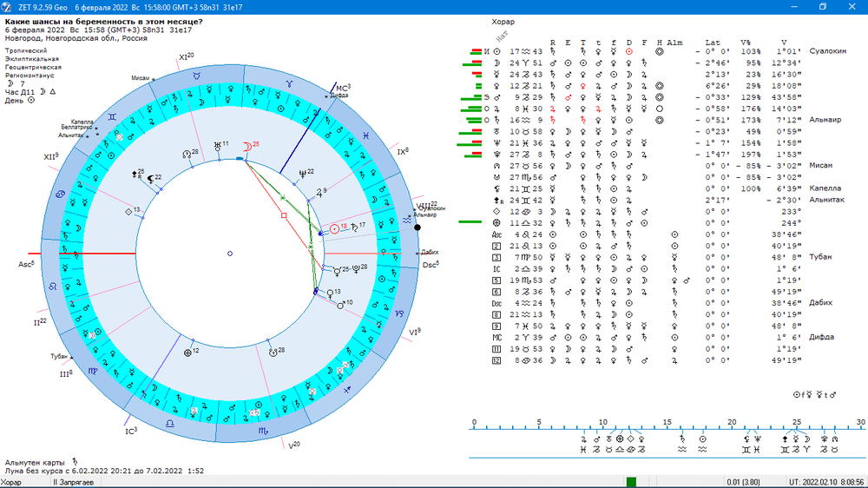Click the green indicator in status bar
The width and height of the screenshot is (868, 488).
tap(631, 483)
